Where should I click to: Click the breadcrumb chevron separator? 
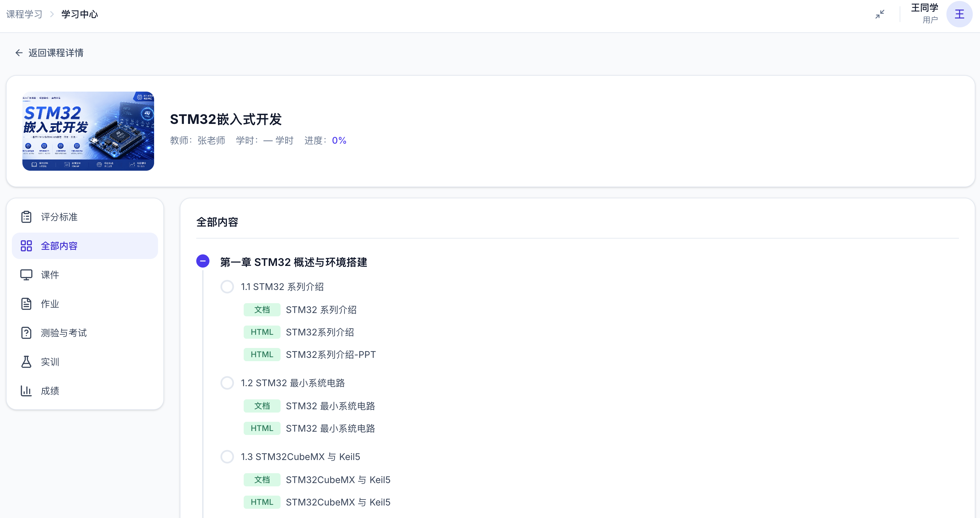click(x=52, y=14)
